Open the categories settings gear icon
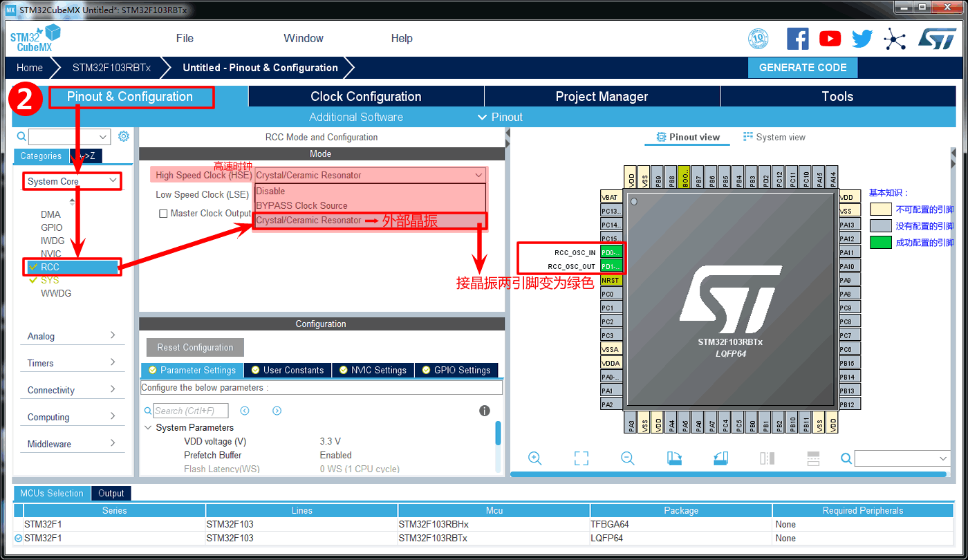 [x=124, y=136]
